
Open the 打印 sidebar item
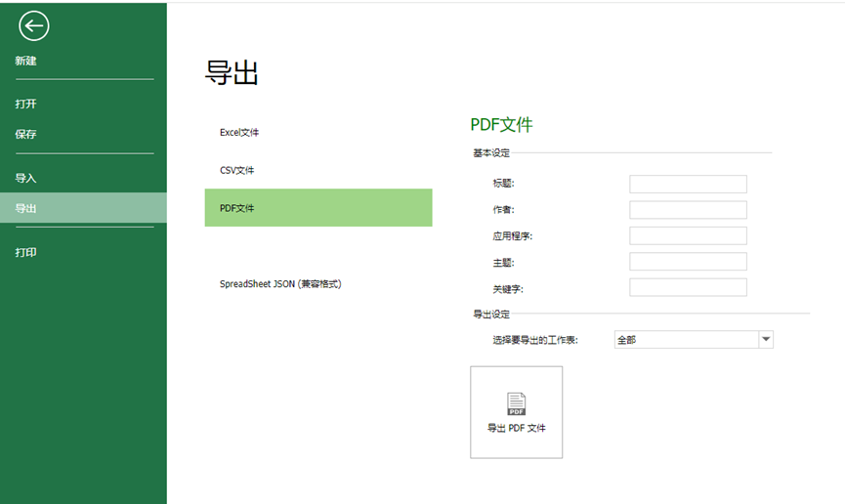point(25,252)
